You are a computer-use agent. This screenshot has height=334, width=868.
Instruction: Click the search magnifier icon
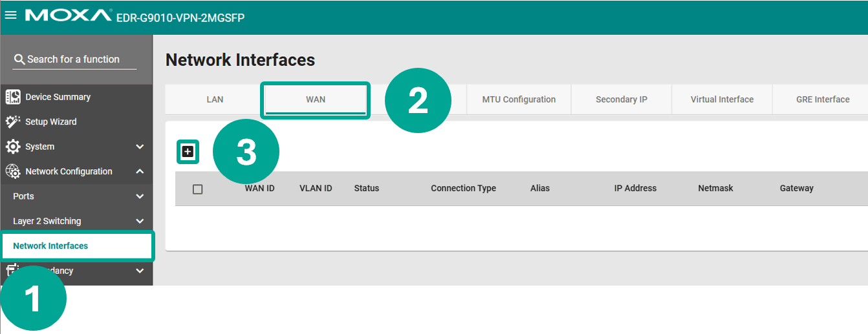19,59
